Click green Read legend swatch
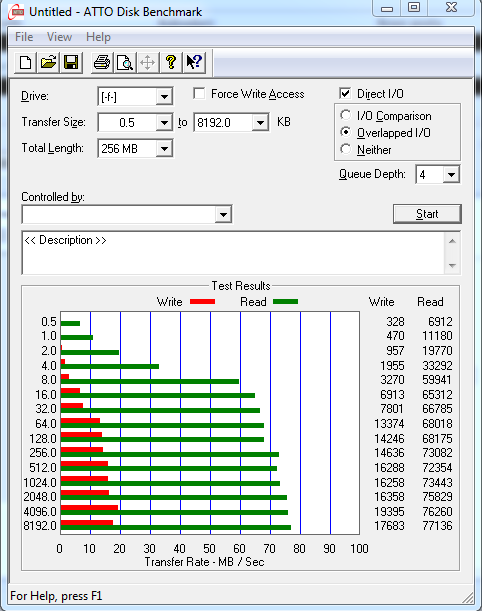 [x=286, y=302]
